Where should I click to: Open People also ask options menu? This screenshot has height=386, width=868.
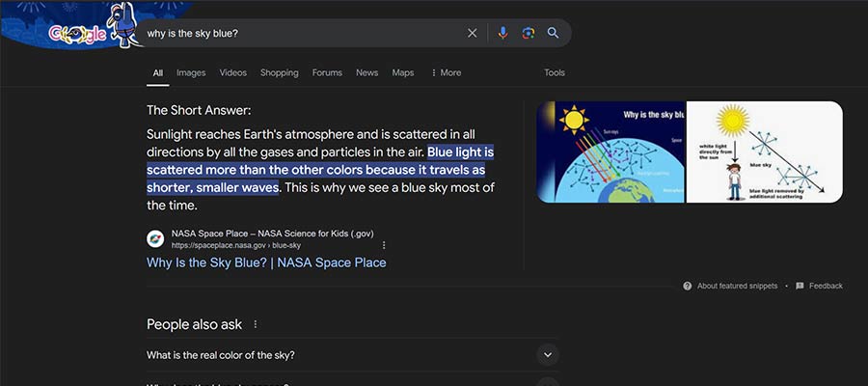[256, 324]
